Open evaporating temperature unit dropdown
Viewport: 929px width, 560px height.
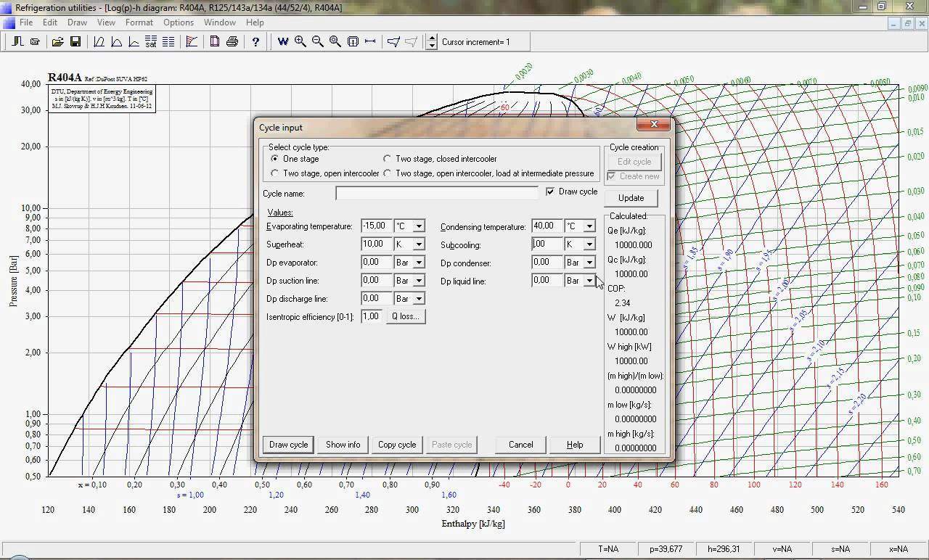pos(419,226)
